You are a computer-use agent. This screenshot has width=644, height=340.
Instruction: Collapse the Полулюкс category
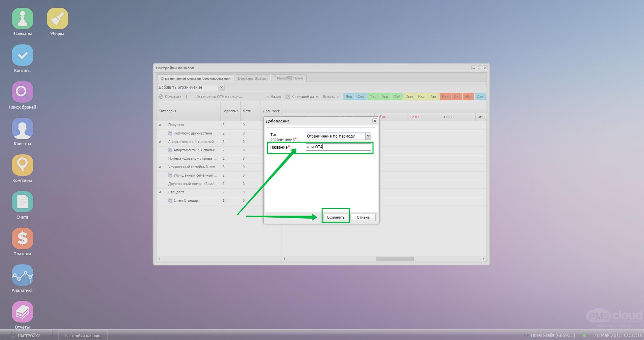(x=160, y=125)
